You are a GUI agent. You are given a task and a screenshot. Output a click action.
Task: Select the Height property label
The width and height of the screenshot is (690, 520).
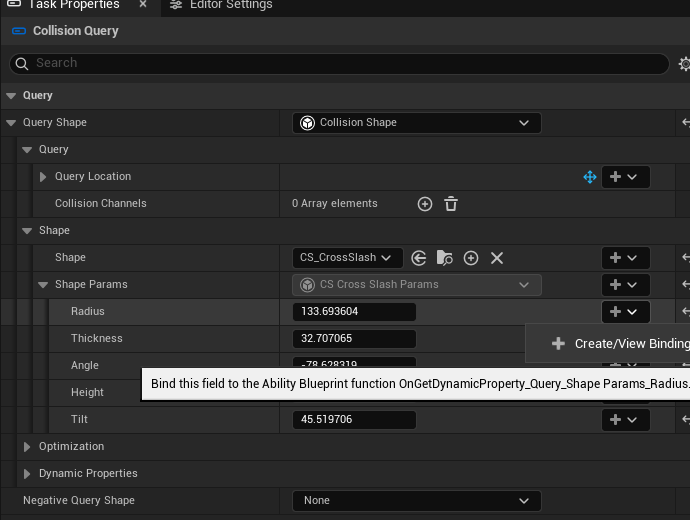click(87, 392)
